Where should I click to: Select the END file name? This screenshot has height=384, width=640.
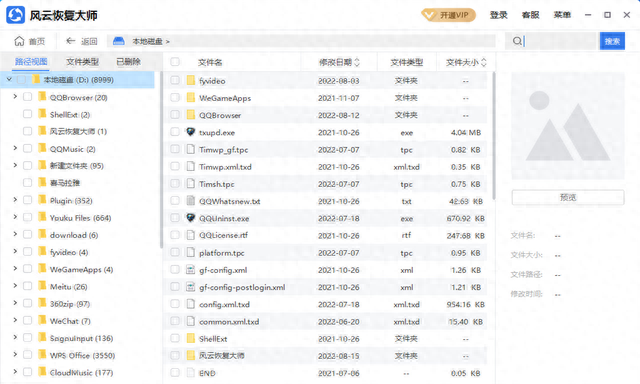[x=207, y=373]
